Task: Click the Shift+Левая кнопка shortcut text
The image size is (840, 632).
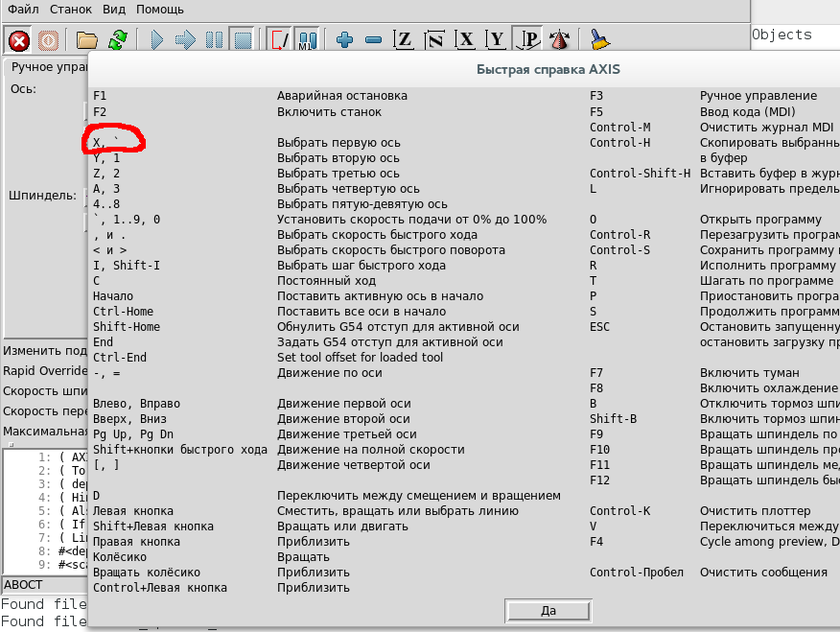Action: pyautogui.click(x=153, y=527)
